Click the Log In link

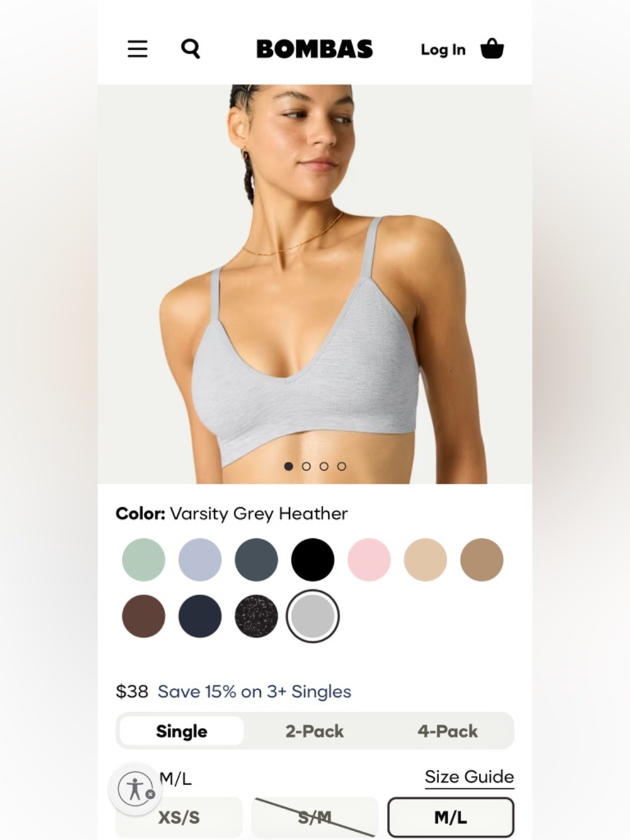tap(443, 50)
